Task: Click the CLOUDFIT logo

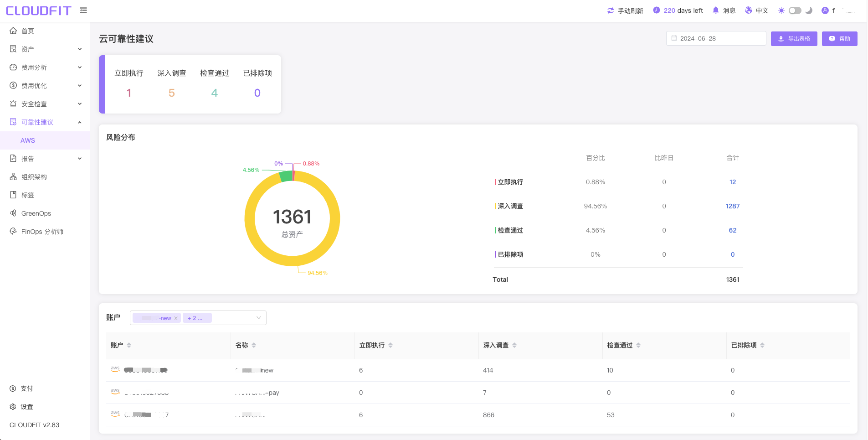Action: point(39,10)
